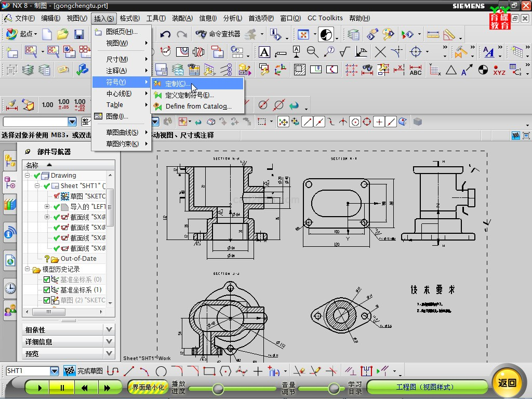532x399 pixels.
Task: Click the XYZ coordinate icon
Action: [499, 70]
